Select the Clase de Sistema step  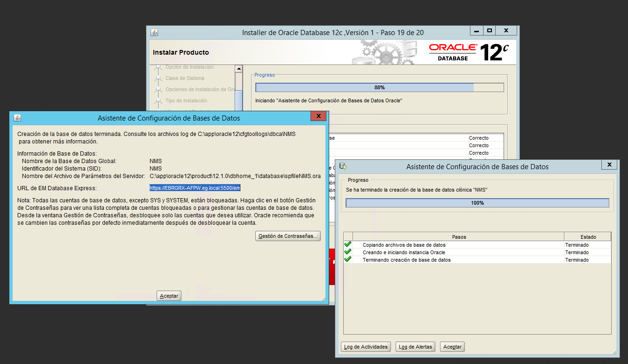[185, 79]
